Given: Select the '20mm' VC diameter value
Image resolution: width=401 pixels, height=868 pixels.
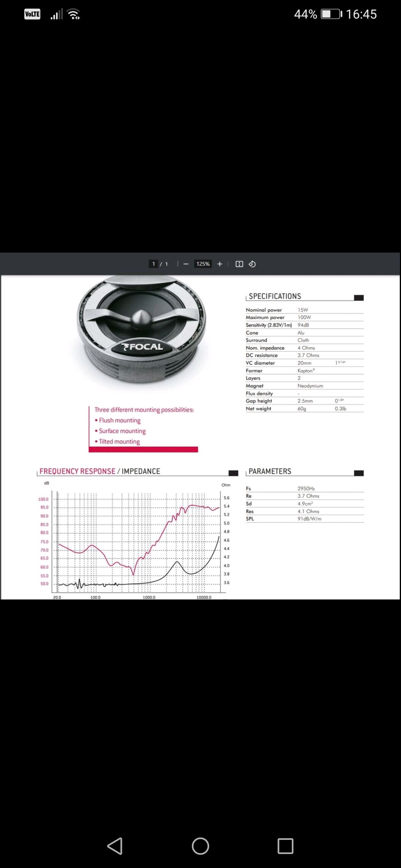Looking at the screenshot, I should pos(304,363).
